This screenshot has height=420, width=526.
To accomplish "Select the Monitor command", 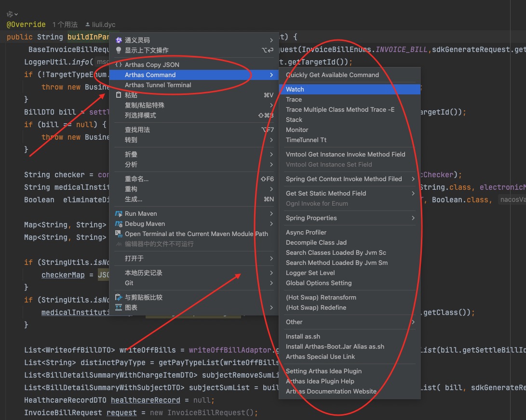I will tap(350, 130).
